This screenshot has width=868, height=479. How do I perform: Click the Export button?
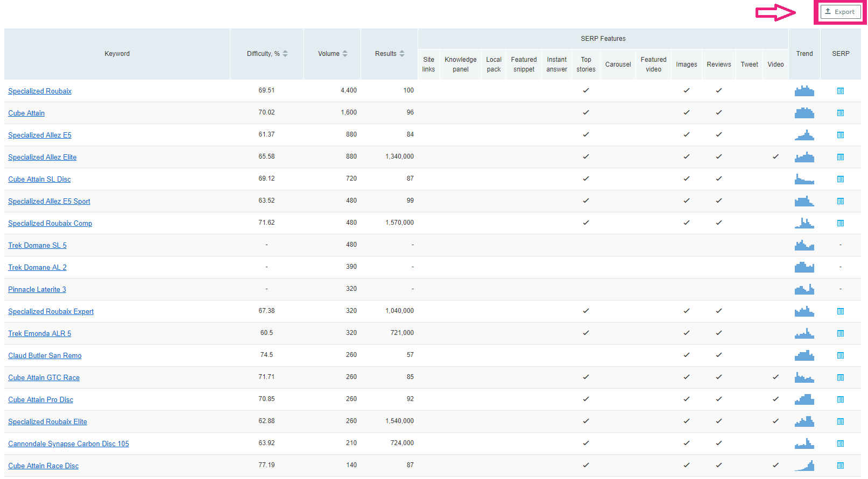(x=840, y=12)
